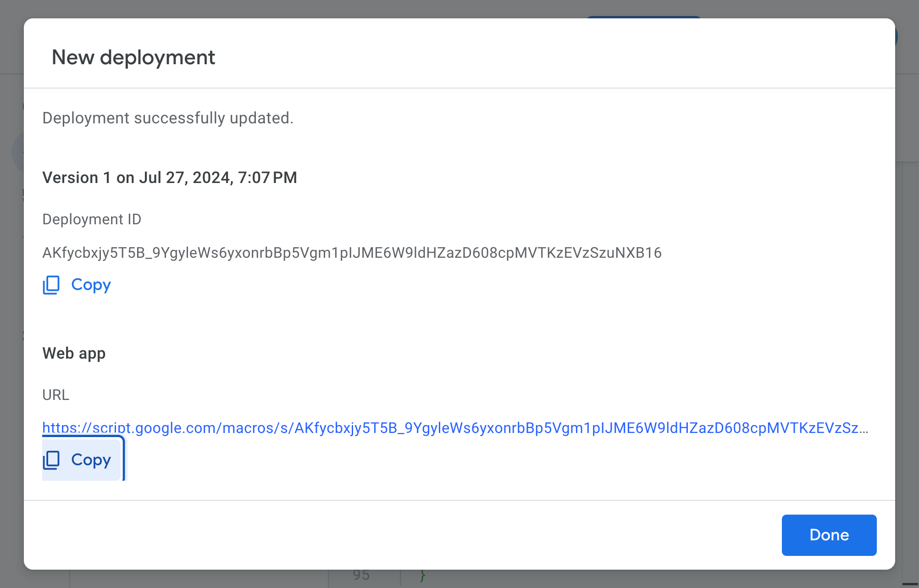This screenshot has height=588, width=919.
Task: Click the Web app section heading
Action: pos(74,353)
